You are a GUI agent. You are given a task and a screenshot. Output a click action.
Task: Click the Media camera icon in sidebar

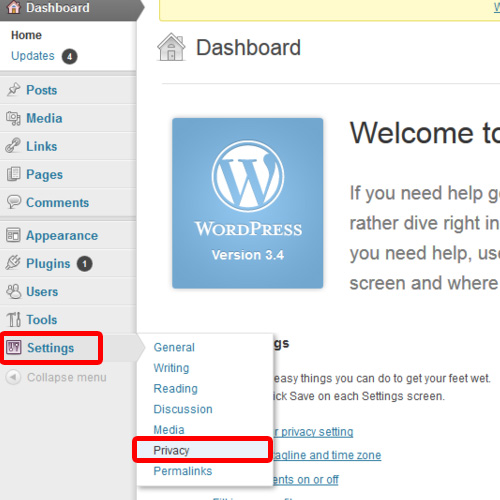click(x=13, y=118)
